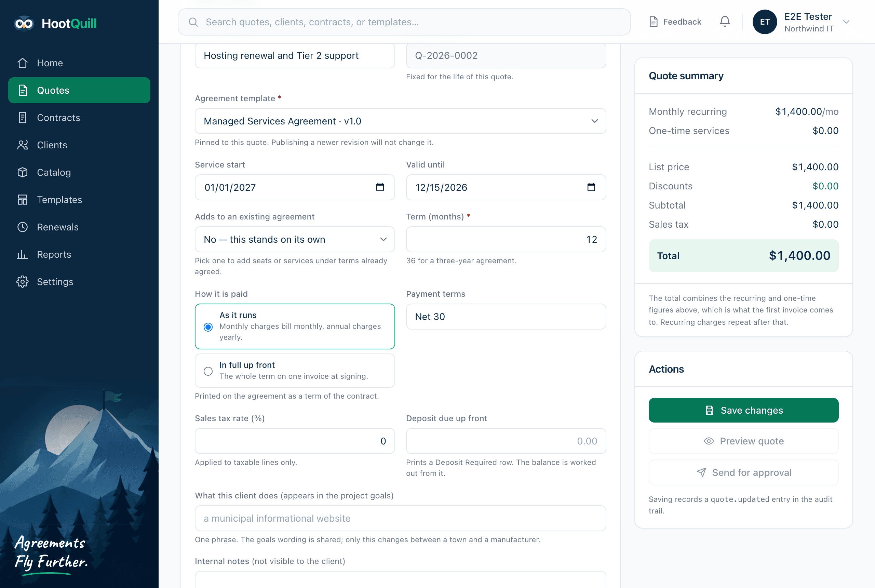The height and width of the screenshot is (588, 875).
Task: Click the Quotes document icon in sidebar
Action: (23, 90)
